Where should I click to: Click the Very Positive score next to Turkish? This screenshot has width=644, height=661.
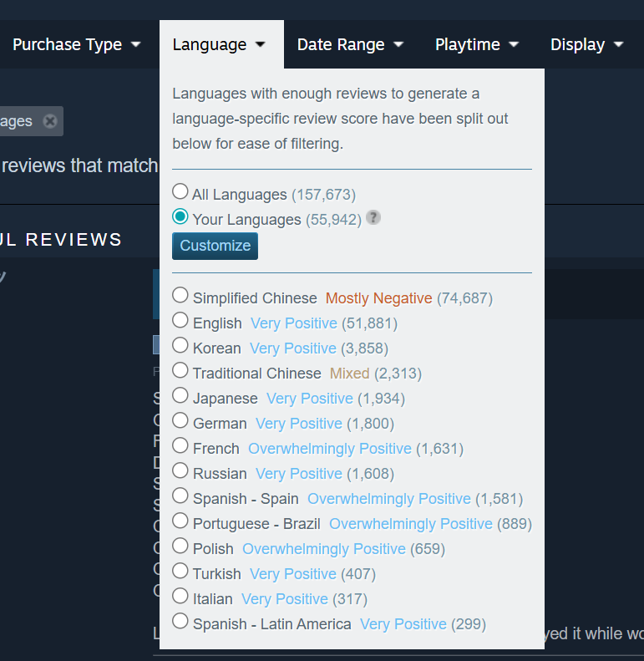pyautogui.click(x=293, y=574)
